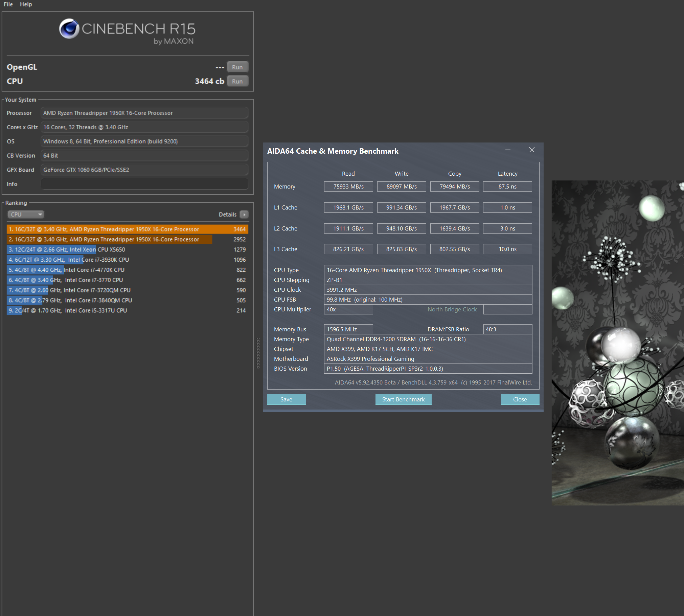This screenshot has height=616, width=684.
Task: Click CPU Clock value 3991.2 MHz
Action: coord(428,290)
